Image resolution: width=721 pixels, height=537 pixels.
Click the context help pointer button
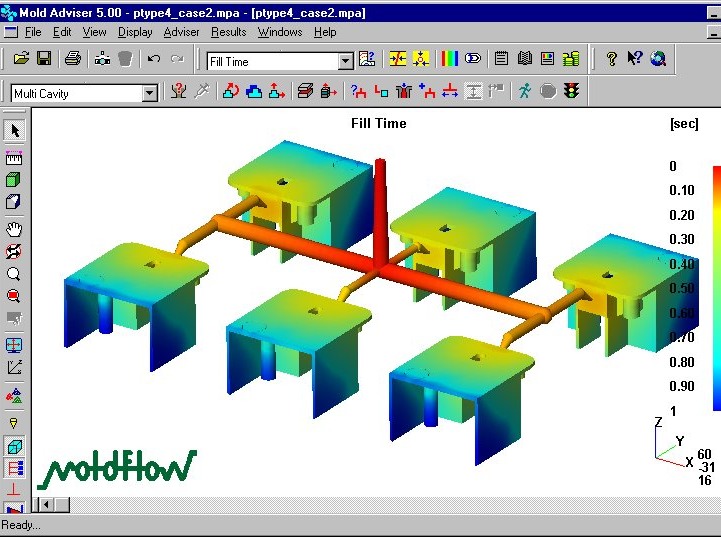point(634,59)
